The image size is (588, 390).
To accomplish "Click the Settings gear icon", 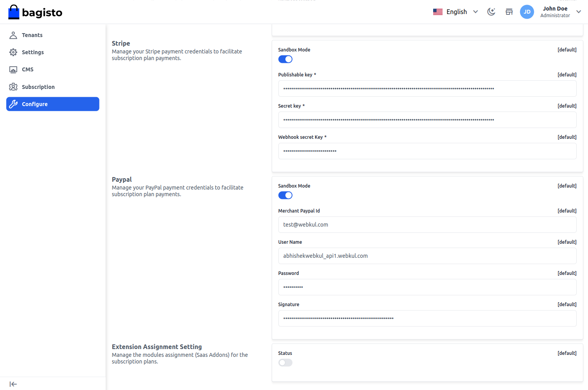I will [x=13, y=52].
